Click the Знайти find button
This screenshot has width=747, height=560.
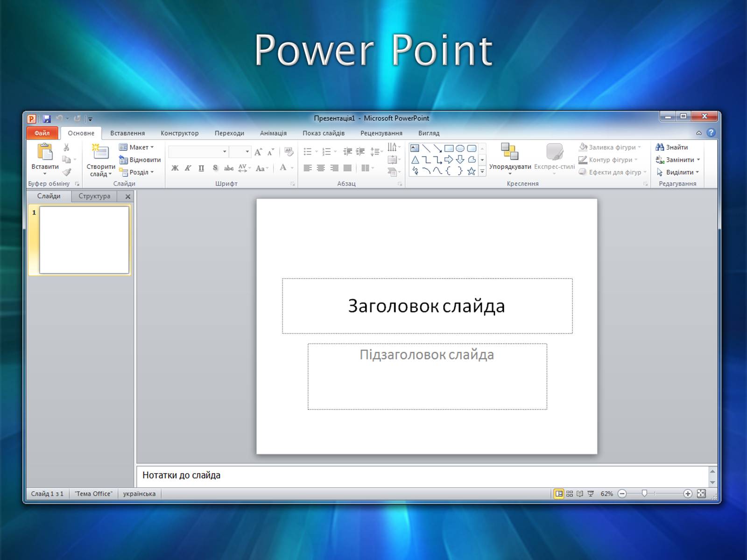[x=672, y=147]
